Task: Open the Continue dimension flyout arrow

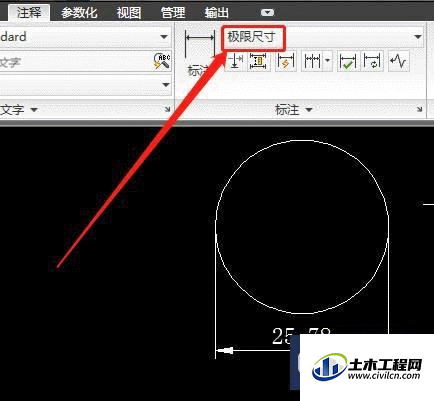Action: point(328,61)
